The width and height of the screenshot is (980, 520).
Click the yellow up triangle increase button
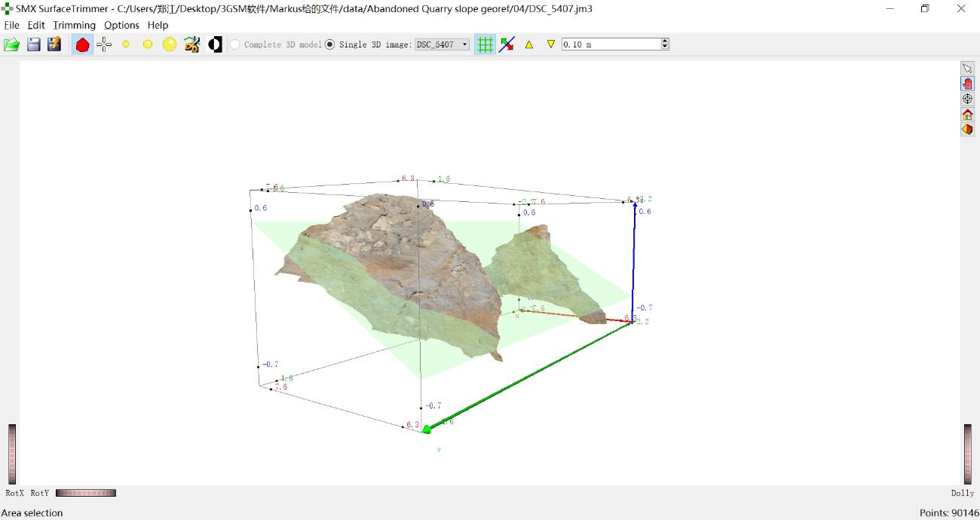(x=529, y=44)
